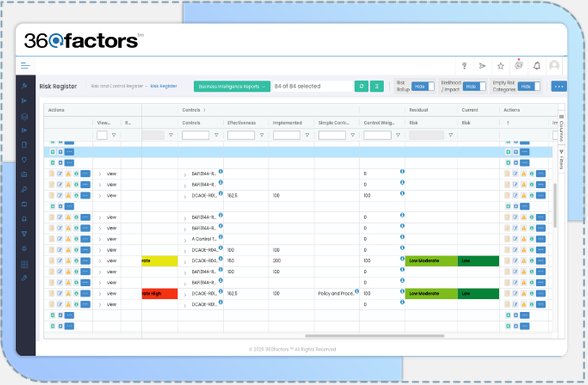The image size is (588, 385).
Task: Click the info icon beside Policy and Proce.
Action: pos(357,291)
